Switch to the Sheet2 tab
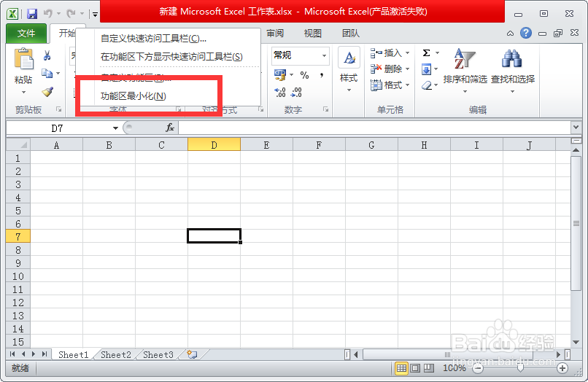The image size is (588, 382). [115, 354]
